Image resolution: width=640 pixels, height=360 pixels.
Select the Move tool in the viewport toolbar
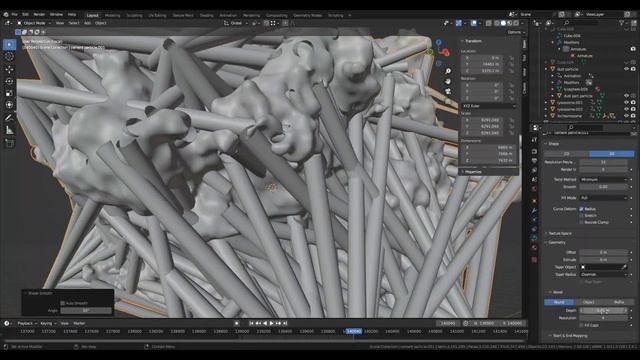9,69
